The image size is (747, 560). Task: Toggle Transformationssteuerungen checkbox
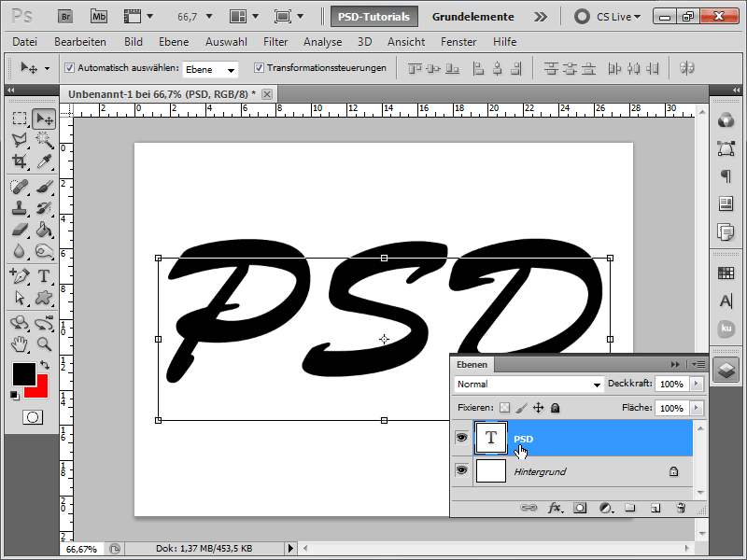[x=259, y=68]
